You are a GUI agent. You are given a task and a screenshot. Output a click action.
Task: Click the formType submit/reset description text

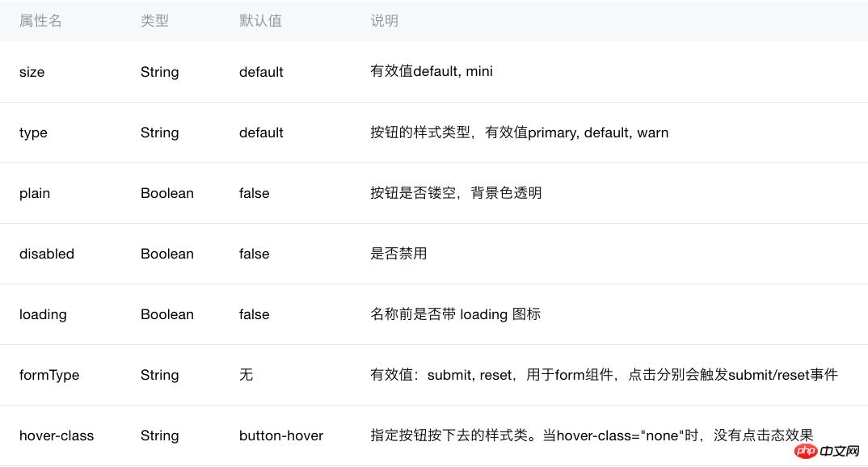[x=604, y=375]
